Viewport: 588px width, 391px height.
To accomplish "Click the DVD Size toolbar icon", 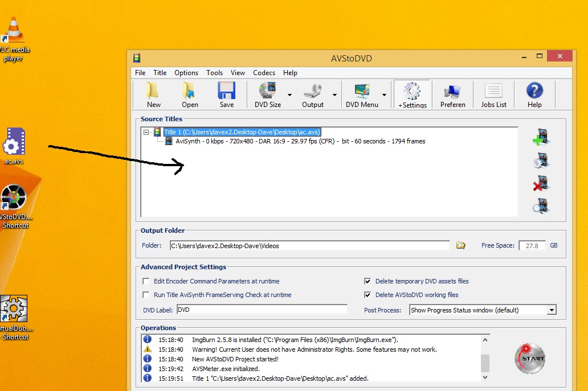I will tap(268, 94).
